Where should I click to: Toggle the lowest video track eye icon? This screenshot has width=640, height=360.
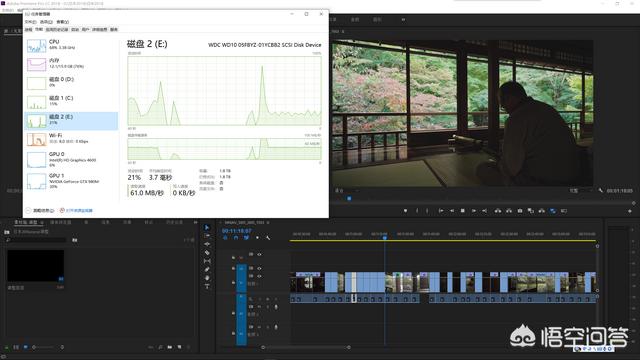(259, 276)
